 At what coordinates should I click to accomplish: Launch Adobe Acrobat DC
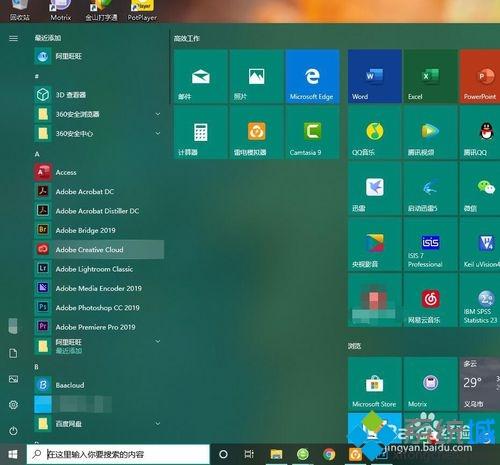[x=99, y=192]
